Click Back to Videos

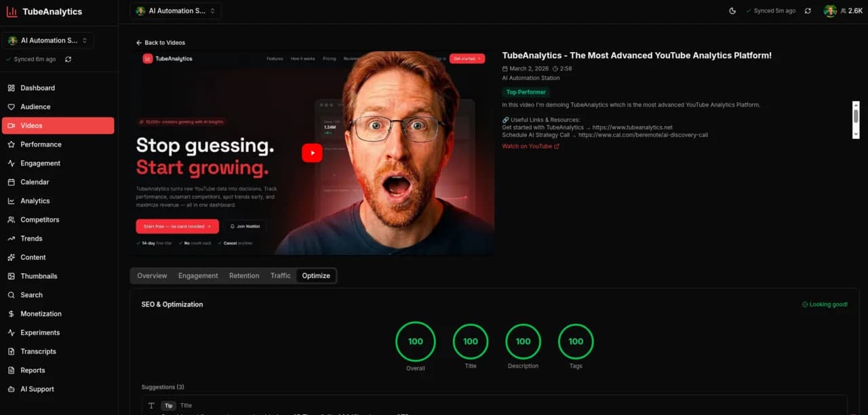(x=161, y=42)
